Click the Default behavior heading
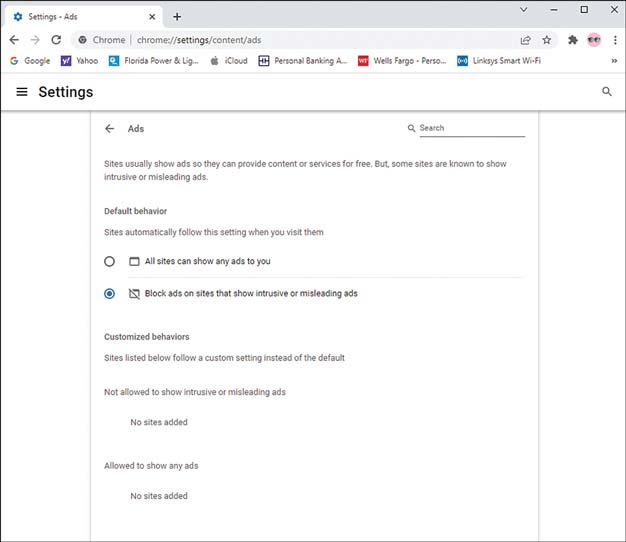The width and height of the screenshot is (626, 542). coord(135,211)
